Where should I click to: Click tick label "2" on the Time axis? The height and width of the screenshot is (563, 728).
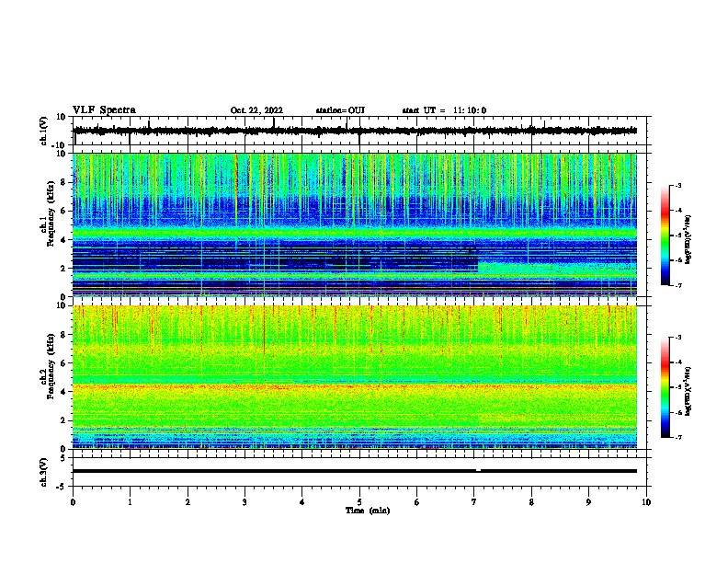coord(188,502)
